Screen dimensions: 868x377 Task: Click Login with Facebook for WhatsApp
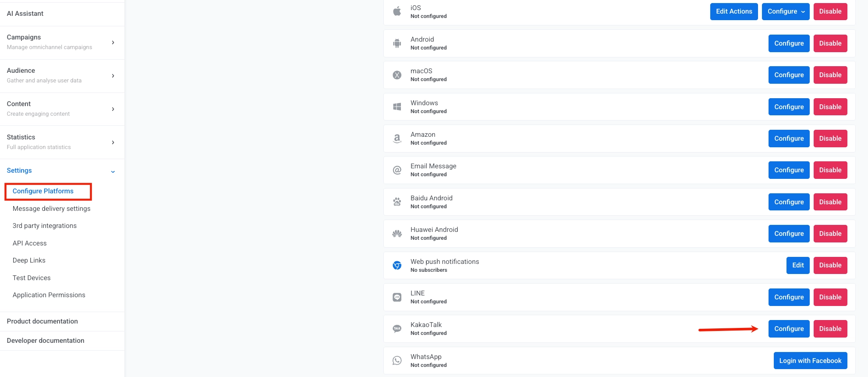[810, 360]
